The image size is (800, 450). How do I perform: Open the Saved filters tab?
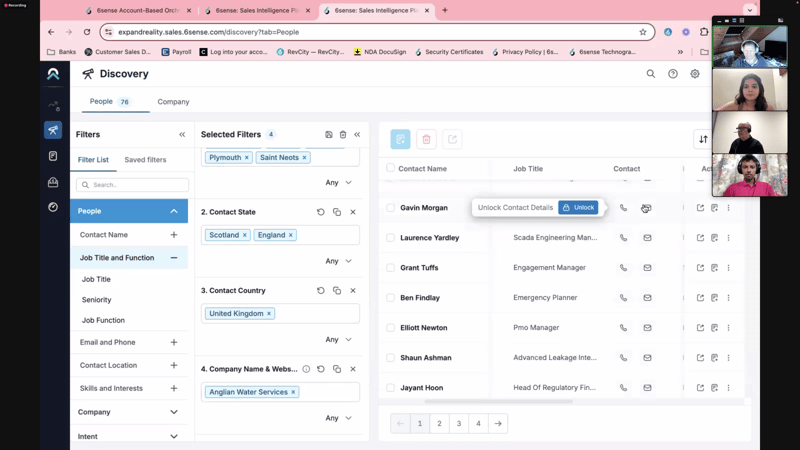[x=145, y=160]
